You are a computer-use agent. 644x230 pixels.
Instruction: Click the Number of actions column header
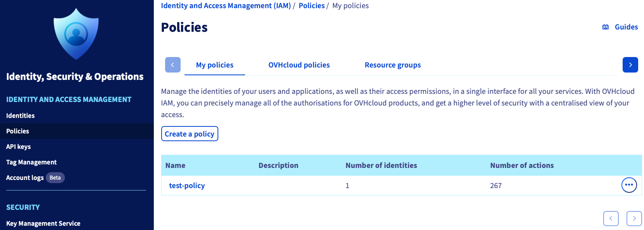pos(522,166)
